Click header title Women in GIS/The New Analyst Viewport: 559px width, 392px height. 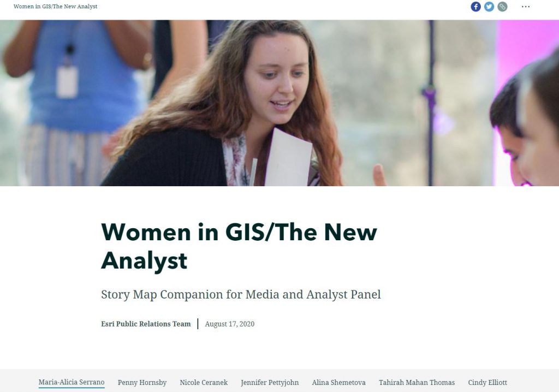click(55, 7)
